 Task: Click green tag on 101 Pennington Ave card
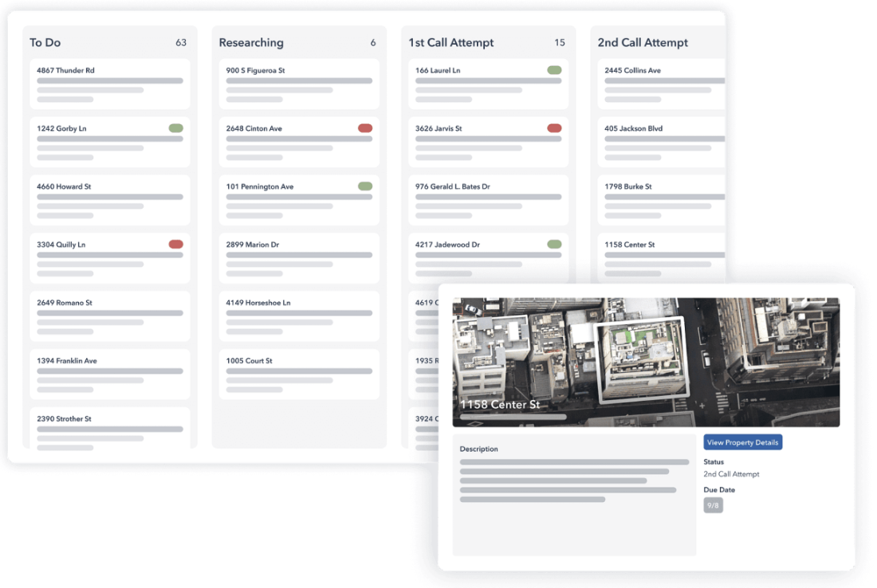(365, 186)
